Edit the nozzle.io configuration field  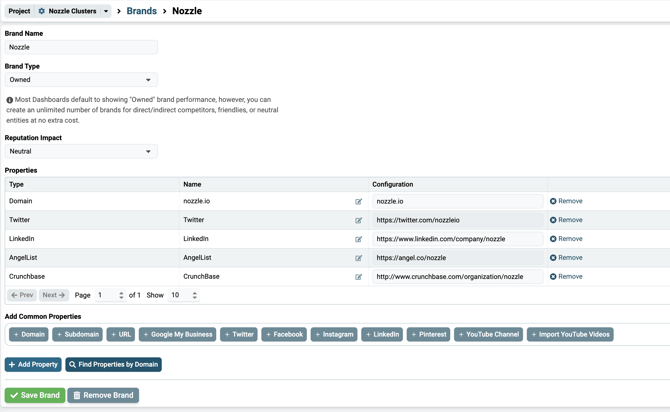point(458,201)
